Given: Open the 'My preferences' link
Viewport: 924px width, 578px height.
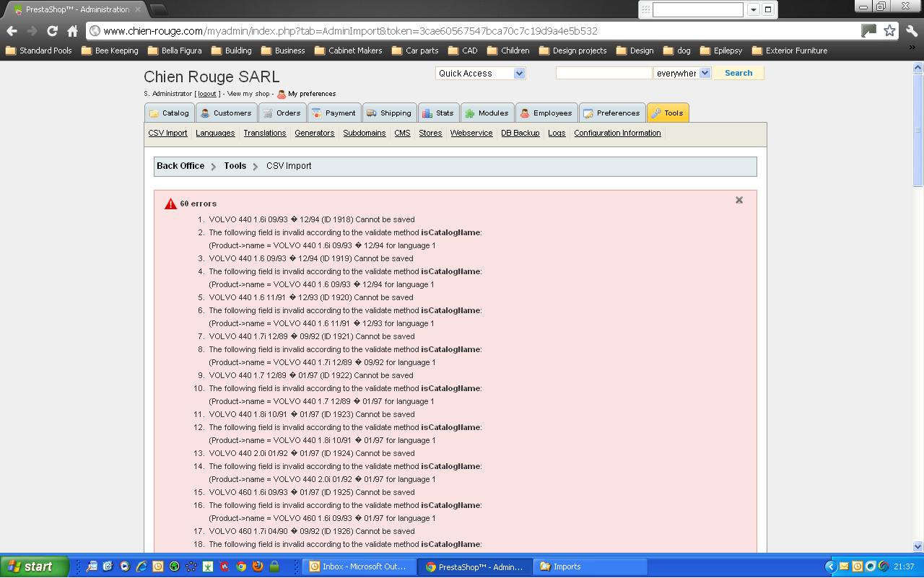Looking at the screenshot, I should click(x=312, y=94).
